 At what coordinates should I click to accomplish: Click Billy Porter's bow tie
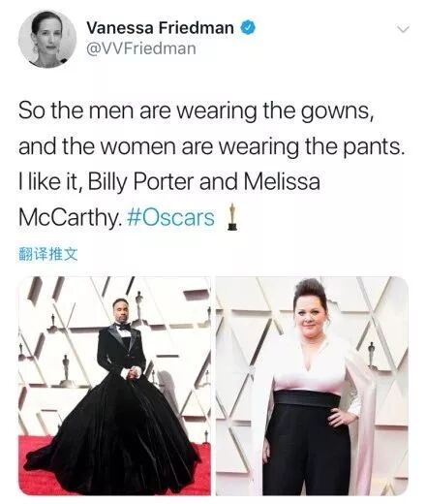(123, 327)
